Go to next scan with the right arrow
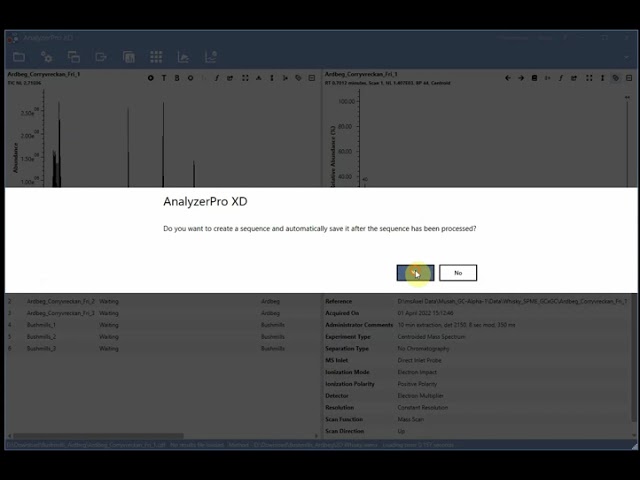This screenshot has width=640, height=480. tap(521, 78)
